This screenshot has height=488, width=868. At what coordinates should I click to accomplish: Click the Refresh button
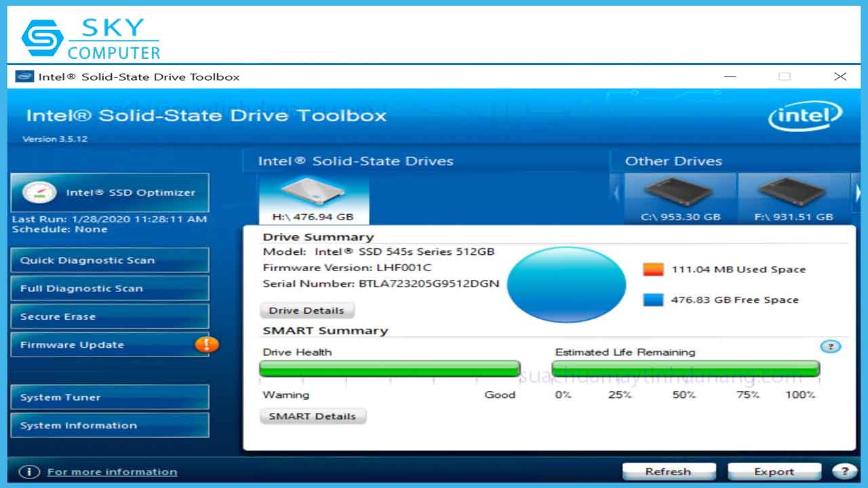click(x=669, y=472)
